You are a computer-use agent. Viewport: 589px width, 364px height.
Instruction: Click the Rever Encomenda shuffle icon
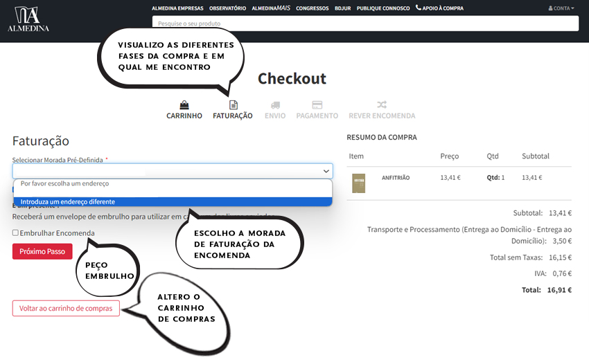coord(382,105)
